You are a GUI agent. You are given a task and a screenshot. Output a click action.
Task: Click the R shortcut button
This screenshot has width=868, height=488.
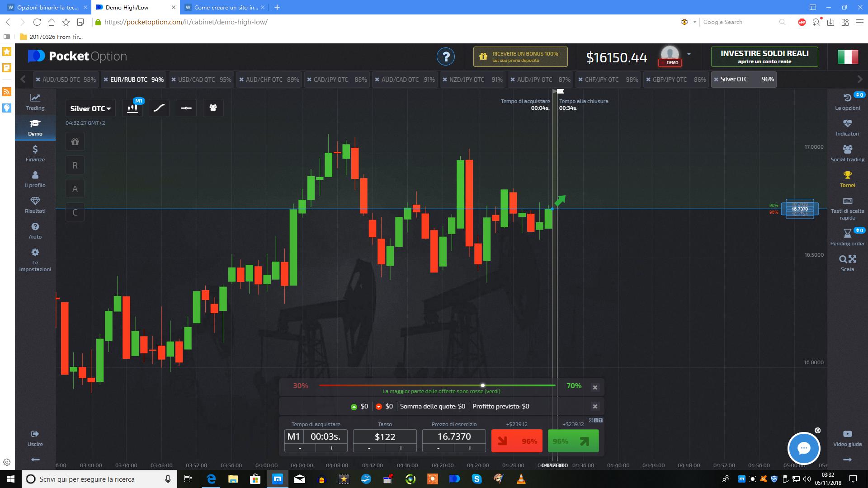pos(75,165)
